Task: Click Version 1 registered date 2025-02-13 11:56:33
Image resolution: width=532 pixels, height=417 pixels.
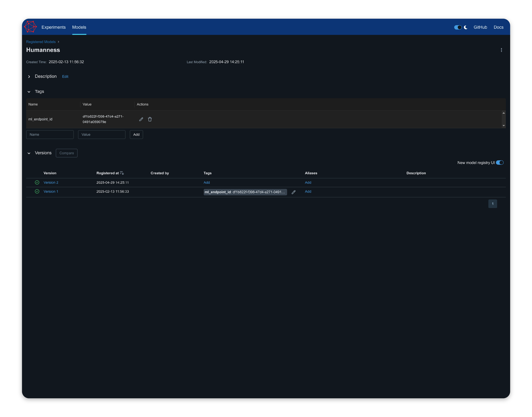Action: (x=113, y=191)
